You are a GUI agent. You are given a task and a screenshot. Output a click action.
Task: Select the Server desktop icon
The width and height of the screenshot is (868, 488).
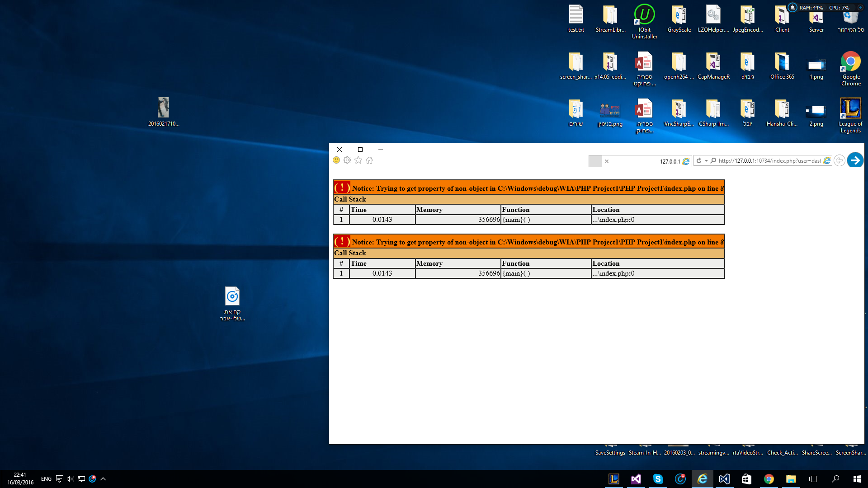coord(816,19)
